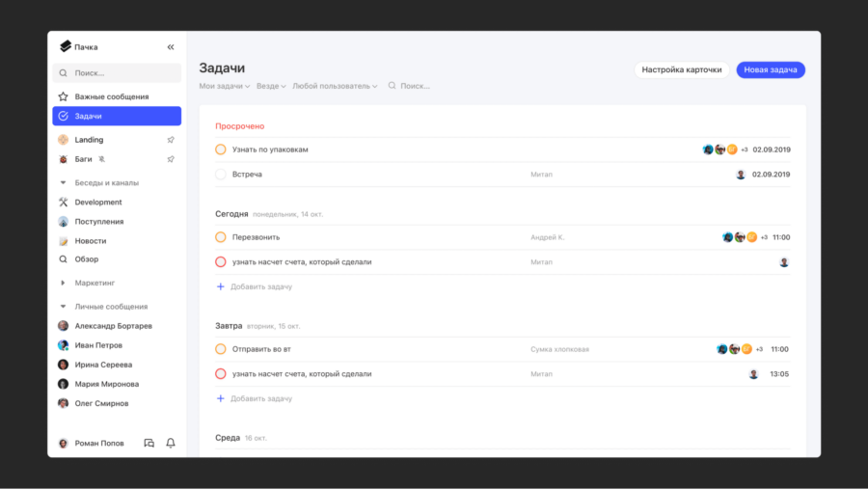The height and width of the screenshot is (489, 868).
Task: Check off the 'Встреча' task circle
Action: click(x=221, y=175)
